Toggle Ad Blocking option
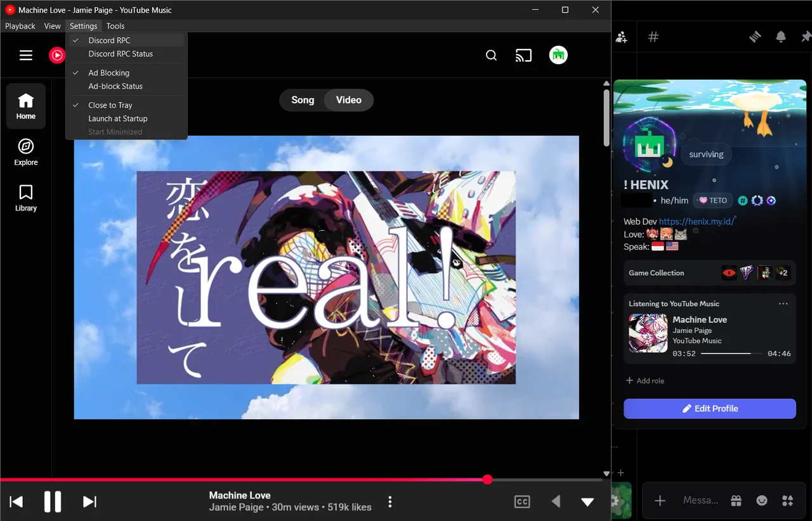812x521 pixels. coord(126,72)
